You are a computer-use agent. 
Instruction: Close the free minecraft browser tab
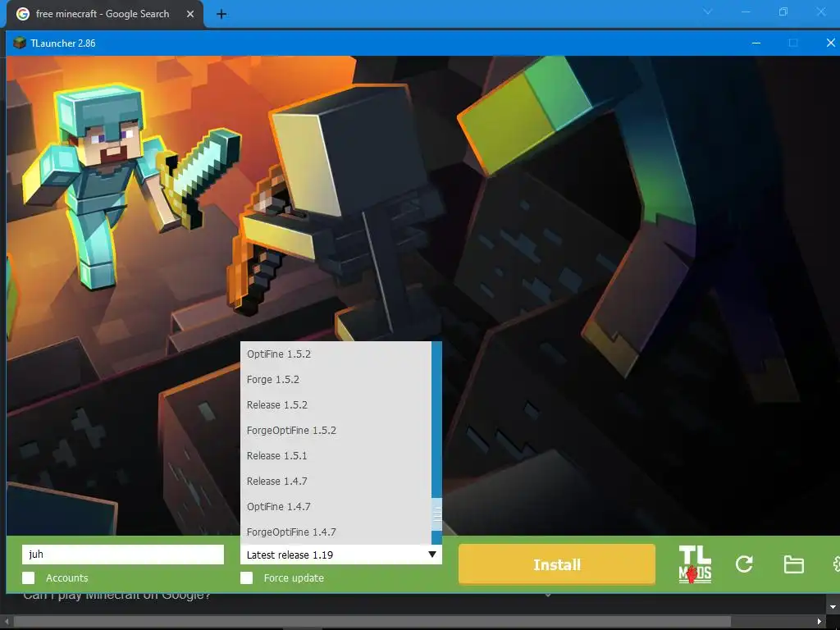(190, 15)
